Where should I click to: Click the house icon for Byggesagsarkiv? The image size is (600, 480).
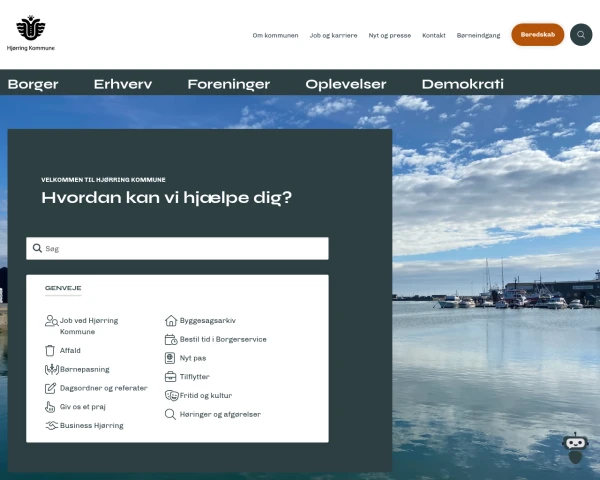[x=171, y=320]
